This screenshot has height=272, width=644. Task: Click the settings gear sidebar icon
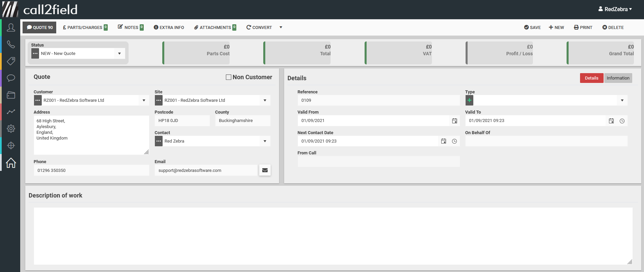(11, 128)
